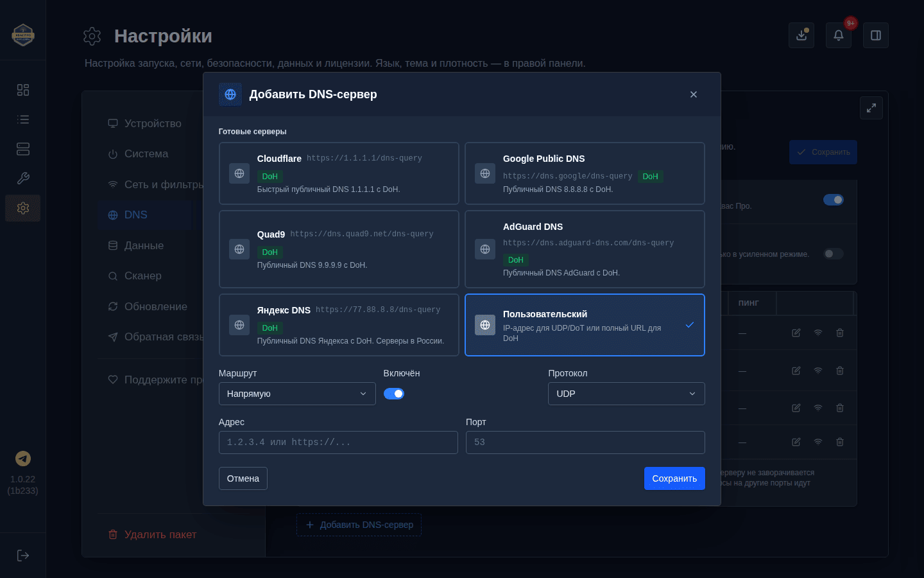Click the Отмена button
This screenshot has width=924, height=578.
point(243,478)
